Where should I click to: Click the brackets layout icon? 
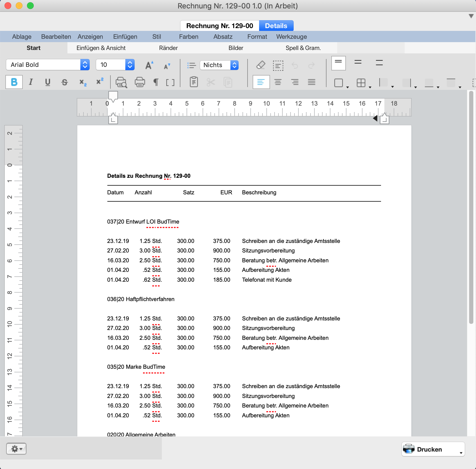[x=170, y=82]
